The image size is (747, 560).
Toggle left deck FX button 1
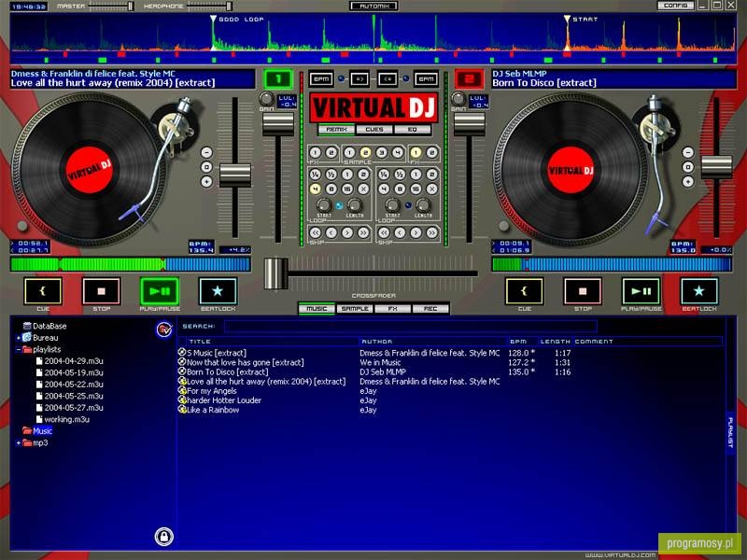315,153
